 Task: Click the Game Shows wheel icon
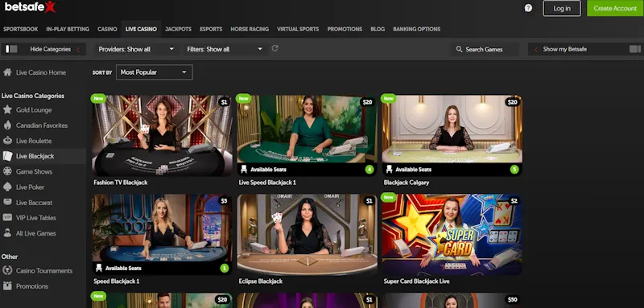7,171
